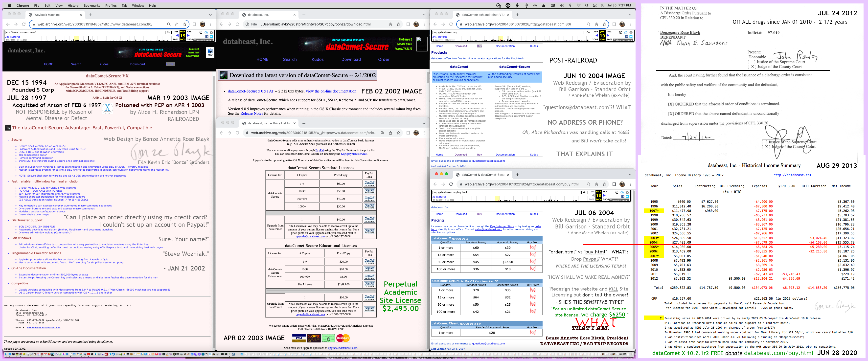
Task: Open Chrome three-dot menu in buy.html window
Action: (630, 184)
